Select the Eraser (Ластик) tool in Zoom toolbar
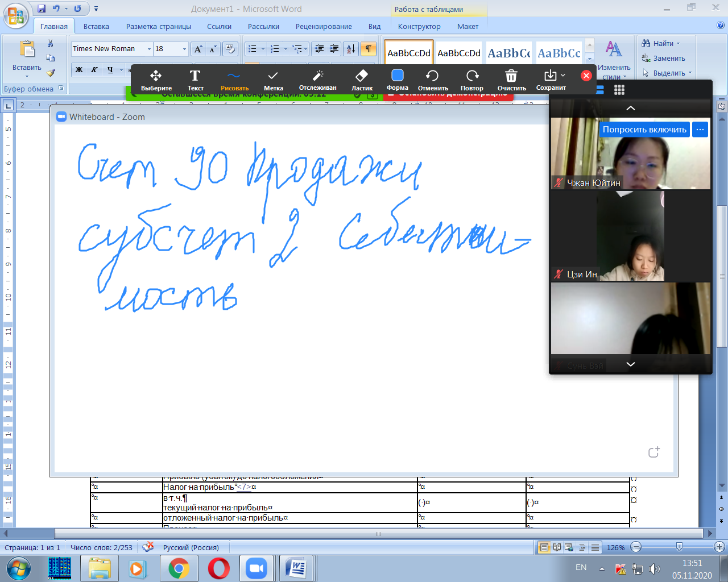 362,80
